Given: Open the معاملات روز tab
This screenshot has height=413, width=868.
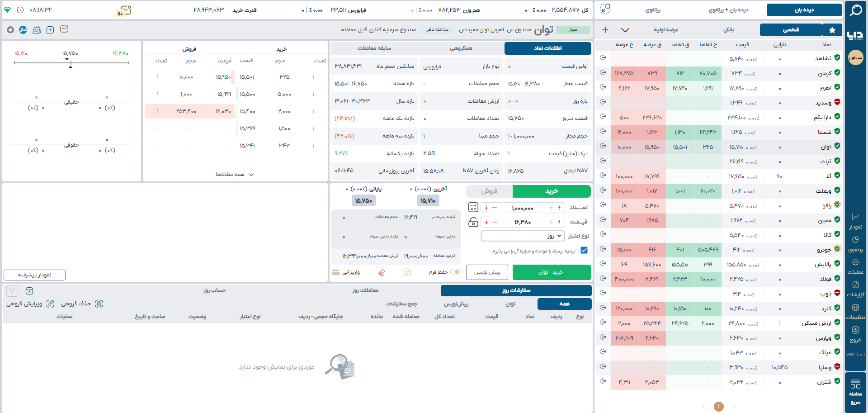Looking at the screenshot, I should pyautogui.click(x=365, y=290).
